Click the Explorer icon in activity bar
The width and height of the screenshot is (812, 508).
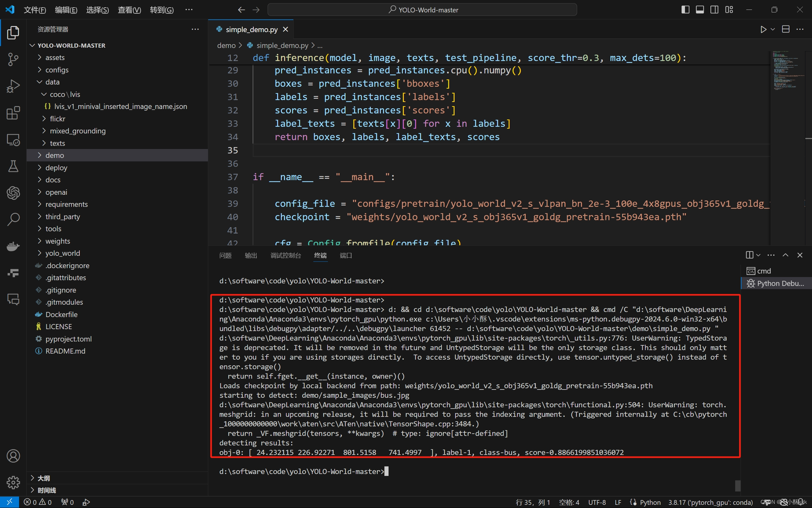coord(13,32)
